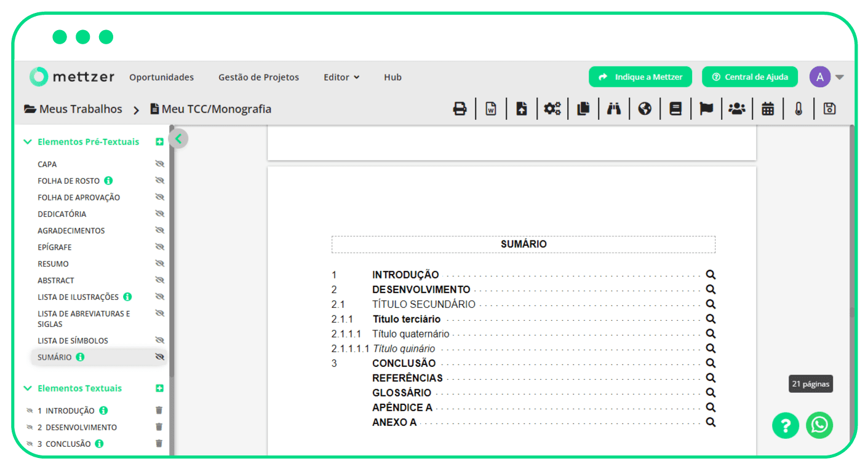868x469 pixels.
Task: Delete the 2 DESENVOLVIMENTO section trash icon
Action: [159, 427]
